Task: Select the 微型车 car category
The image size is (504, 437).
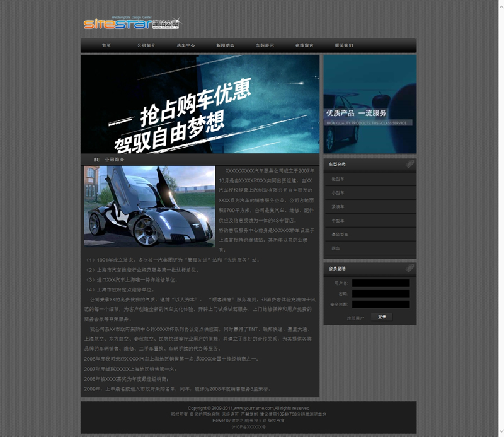Action: 338,179
